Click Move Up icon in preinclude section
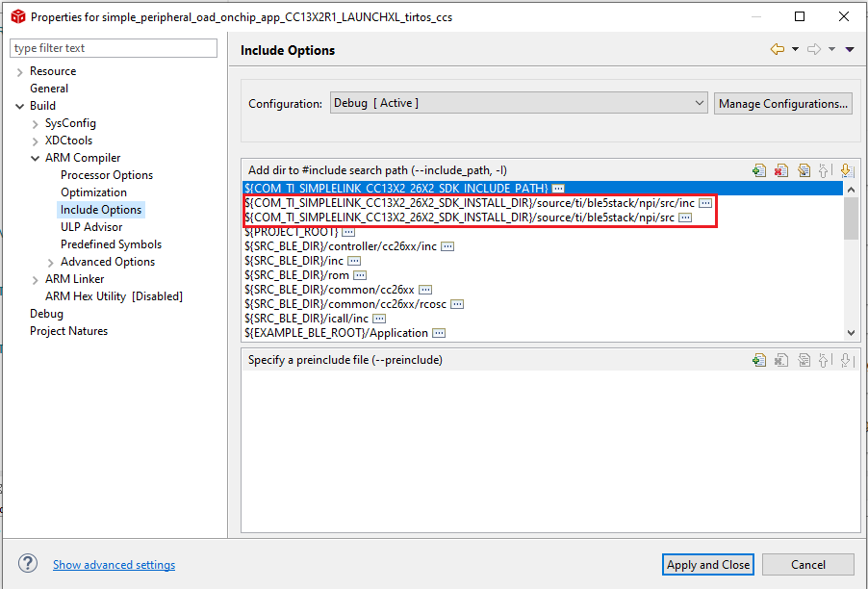 coord(824,360)
